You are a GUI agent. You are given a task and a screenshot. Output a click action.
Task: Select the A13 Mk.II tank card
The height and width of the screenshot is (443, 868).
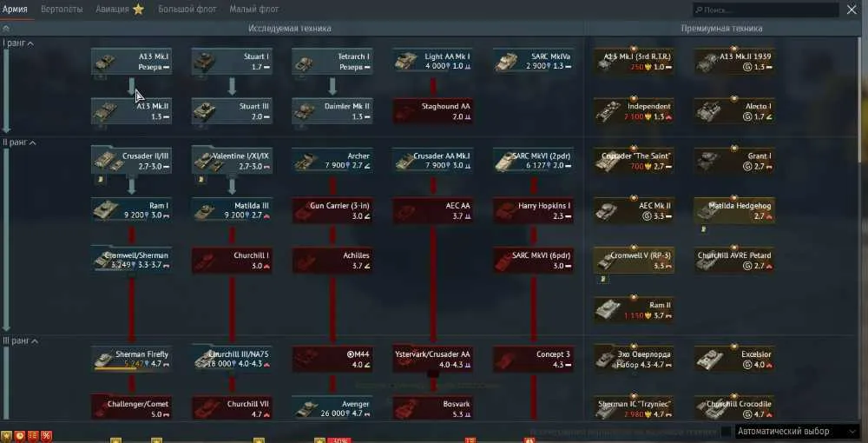click(x=132, y=111)
